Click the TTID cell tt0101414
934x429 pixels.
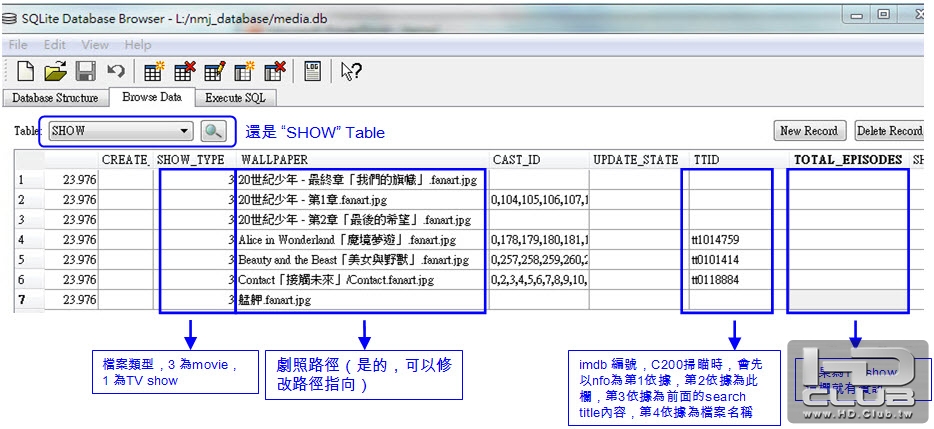coord(740,260)
